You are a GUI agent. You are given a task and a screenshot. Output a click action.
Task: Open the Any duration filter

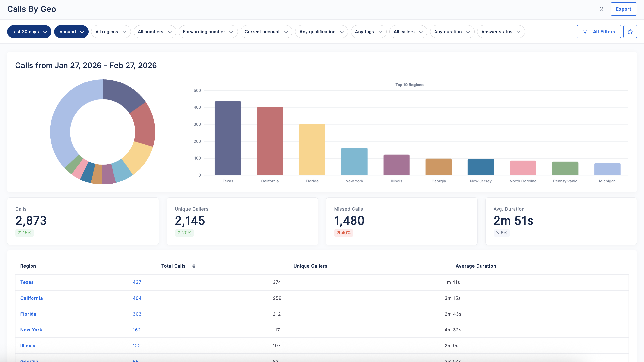452,32
